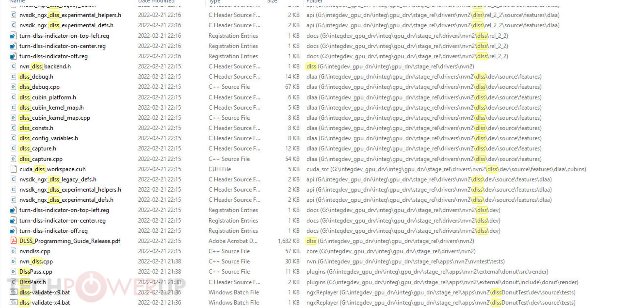644x308 pixels.
Task: Select the file name cuda_dlss_workspace.cuh
Action: point(53,169)
